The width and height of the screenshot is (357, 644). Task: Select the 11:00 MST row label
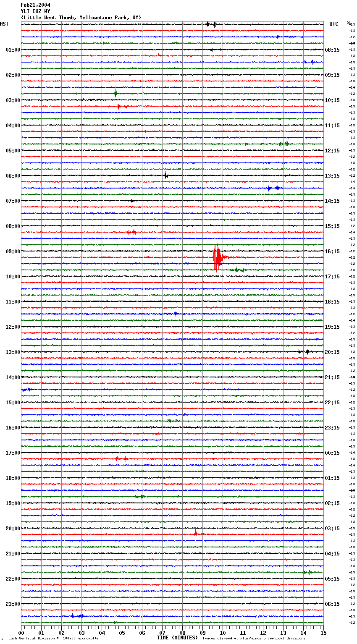pyautogui.click(x=13, y=302)
